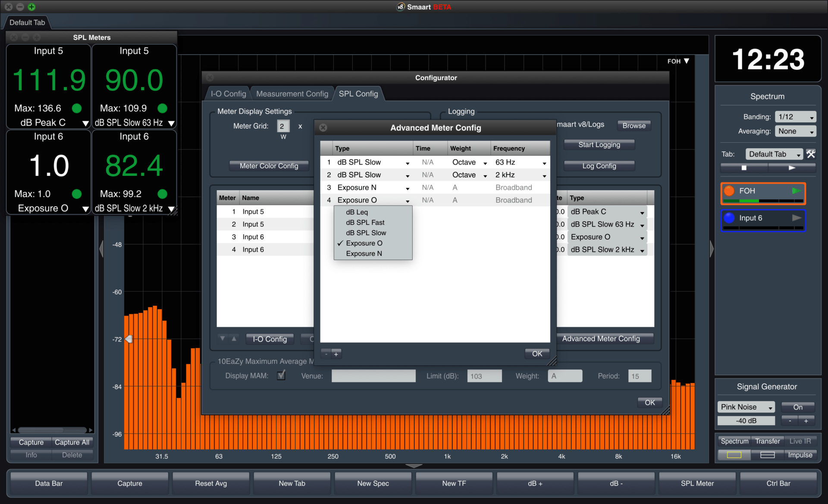This screenshot has height=504, width=828.
Task: Click the stop square icon below the Tab selector
Action: (x=743, y=167)
